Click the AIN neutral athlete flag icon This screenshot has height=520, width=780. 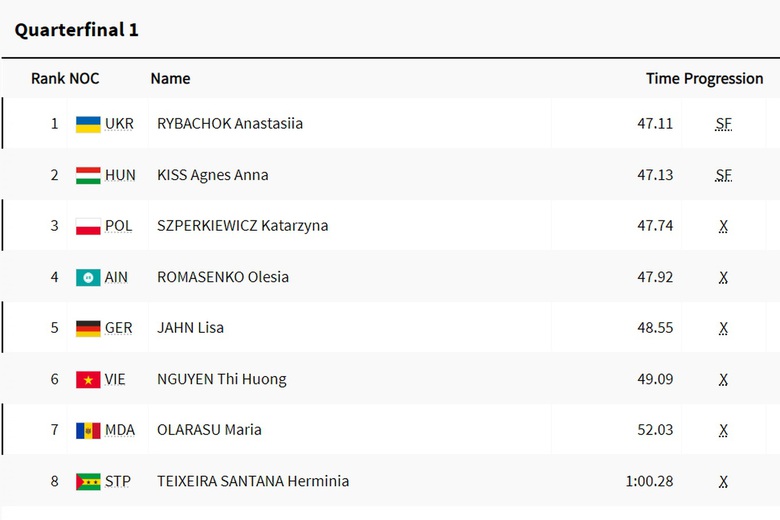point(88,277)
